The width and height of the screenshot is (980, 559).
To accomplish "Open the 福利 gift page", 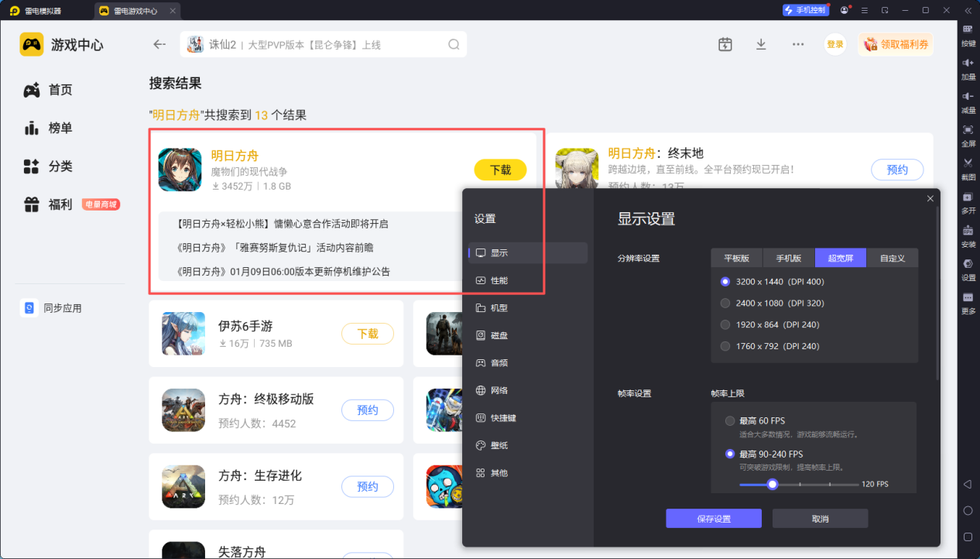I will (x=48, y=204).
